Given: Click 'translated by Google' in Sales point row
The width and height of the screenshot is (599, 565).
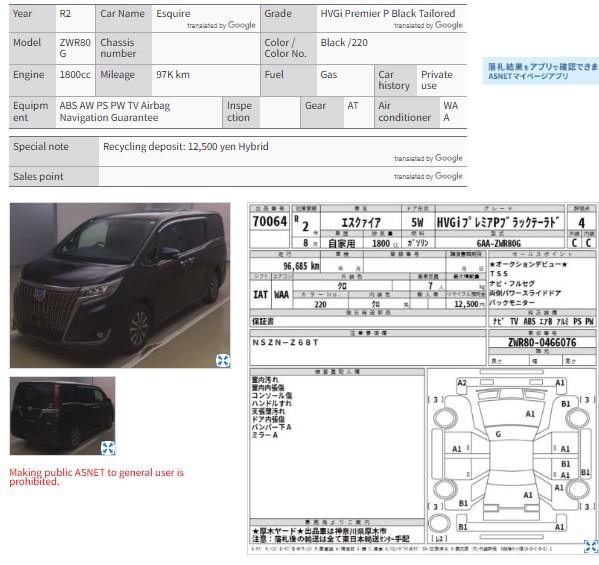Looking at the screenshot, I should (428, 176).
